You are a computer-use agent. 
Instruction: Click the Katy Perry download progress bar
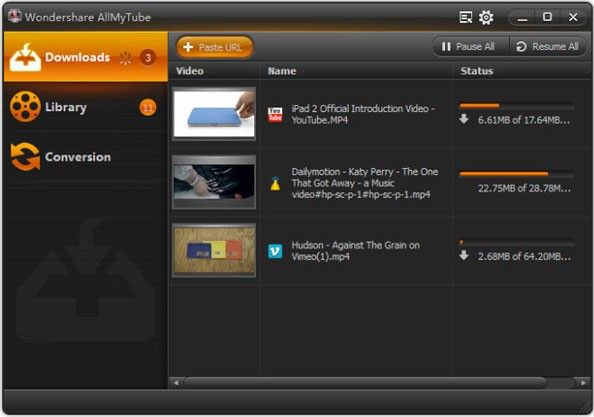click(x=517, y=174)
